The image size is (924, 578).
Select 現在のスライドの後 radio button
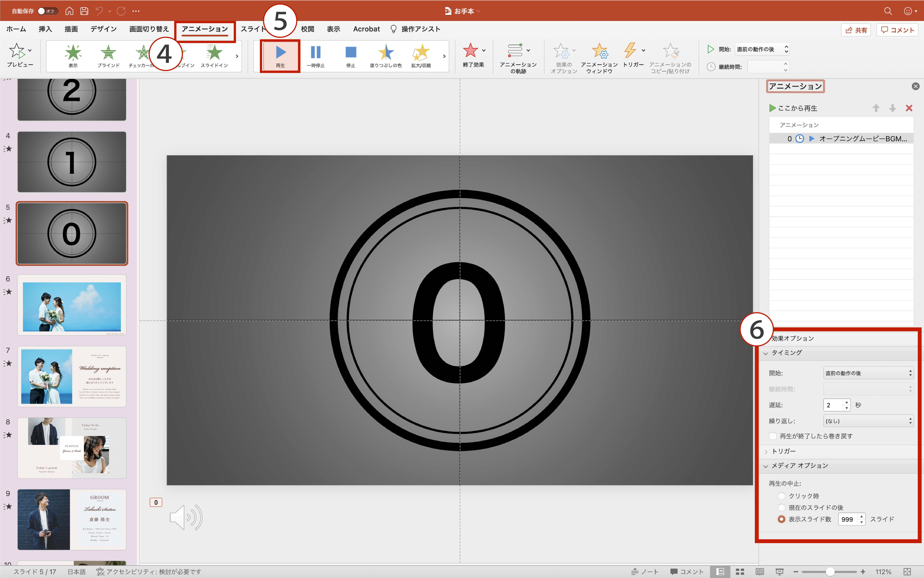[x=781, y=507]
